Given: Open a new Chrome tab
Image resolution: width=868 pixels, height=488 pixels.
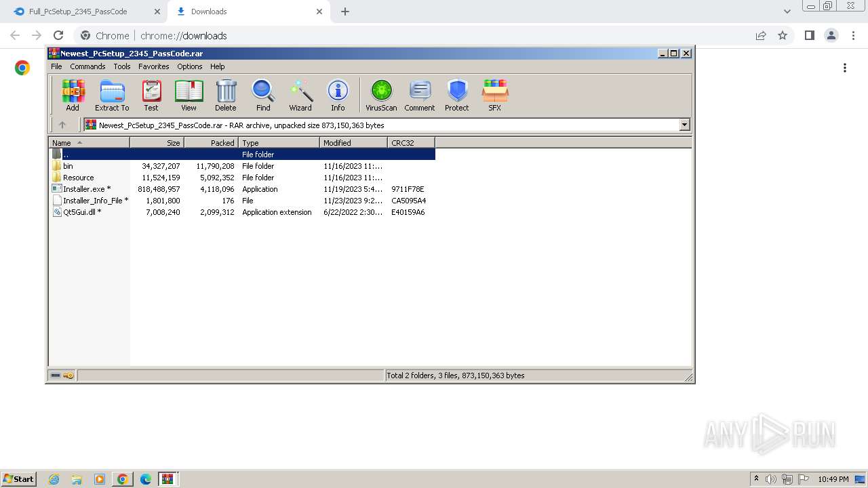Looking at the screenshot, I should coord(345,12).
